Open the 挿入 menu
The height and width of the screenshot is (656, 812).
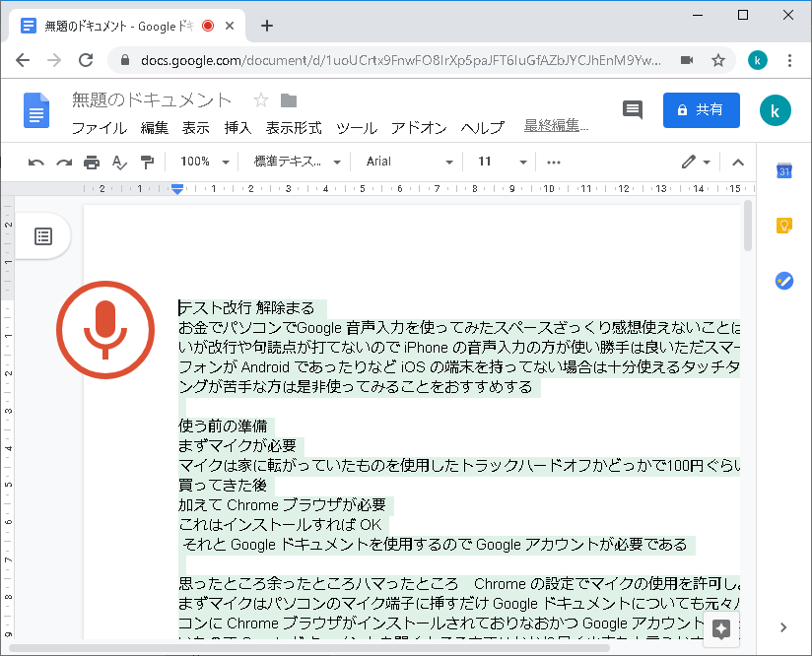[237, 128]
